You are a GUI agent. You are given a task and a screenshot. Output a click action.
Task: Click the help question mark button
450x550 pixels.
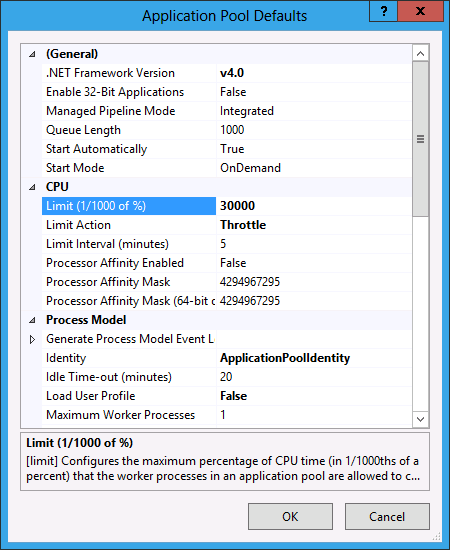point(383,11)
